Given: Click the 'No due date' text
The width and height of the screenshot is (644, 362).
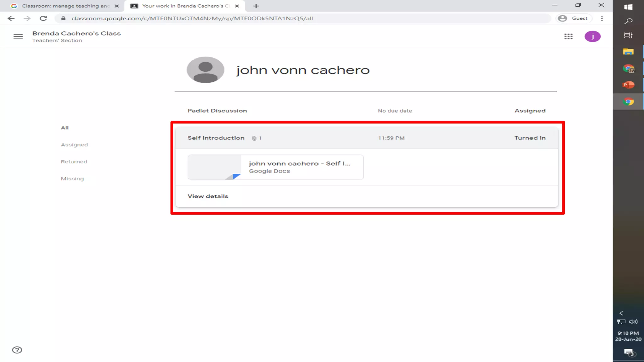Looking at the screenshot, I should [395, 111].
